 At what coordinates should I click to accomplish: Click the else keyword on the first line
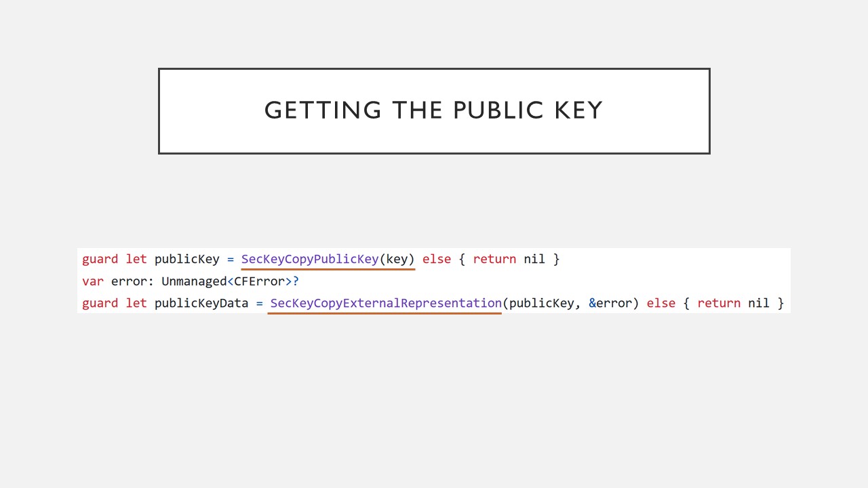click(x=437, y=259)
